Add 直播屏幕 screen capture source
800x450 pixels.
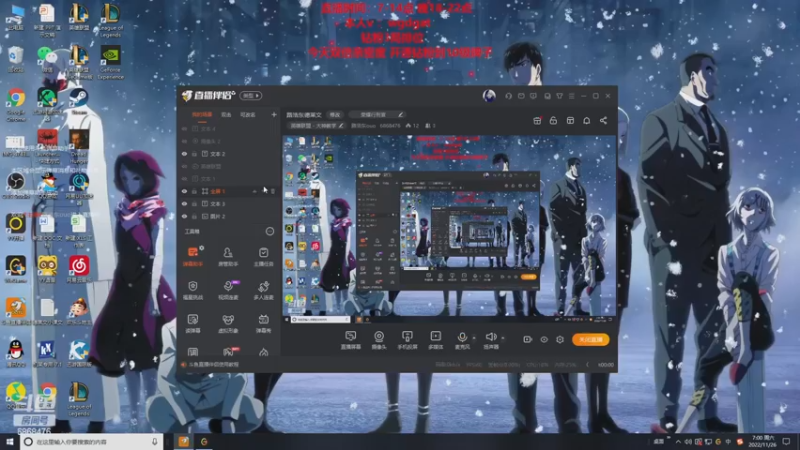(351, 340)
